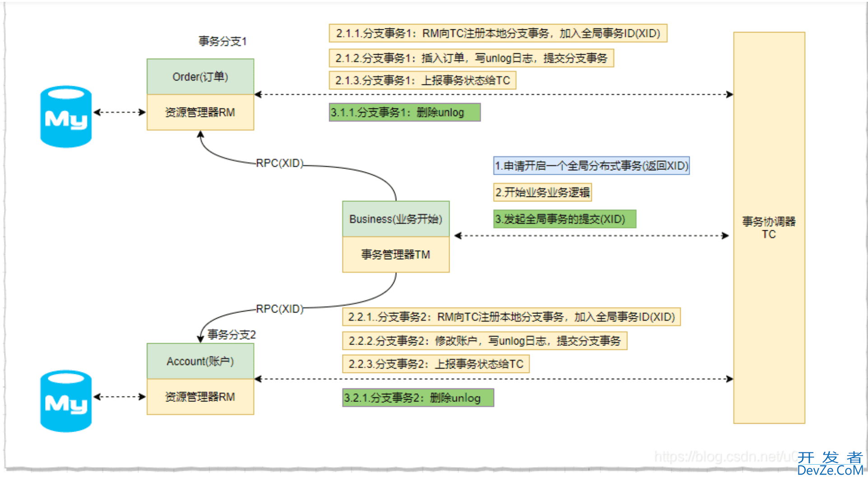Select note 2.1.1 RM向TC注册本地分支事务
The image size is (868, 480).
[498, 33]
